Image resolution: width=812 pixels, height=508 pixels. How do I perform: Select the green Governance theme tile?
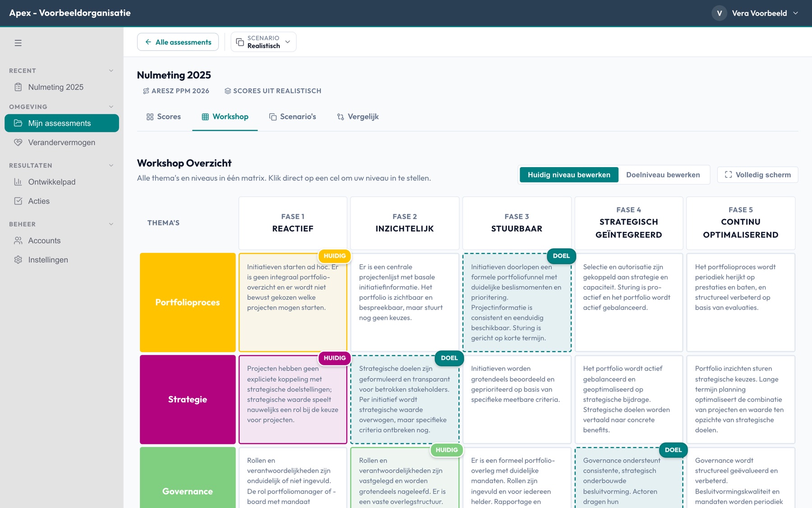point(188,478)
